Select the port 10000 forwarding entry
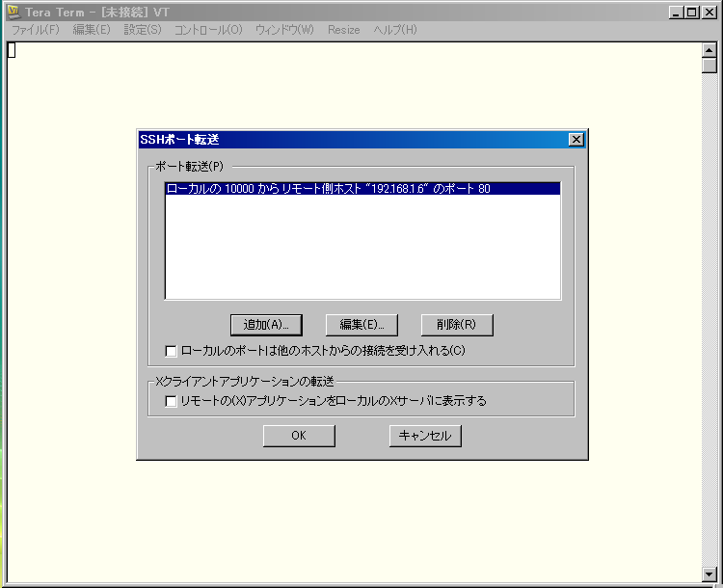 (362, 189)
